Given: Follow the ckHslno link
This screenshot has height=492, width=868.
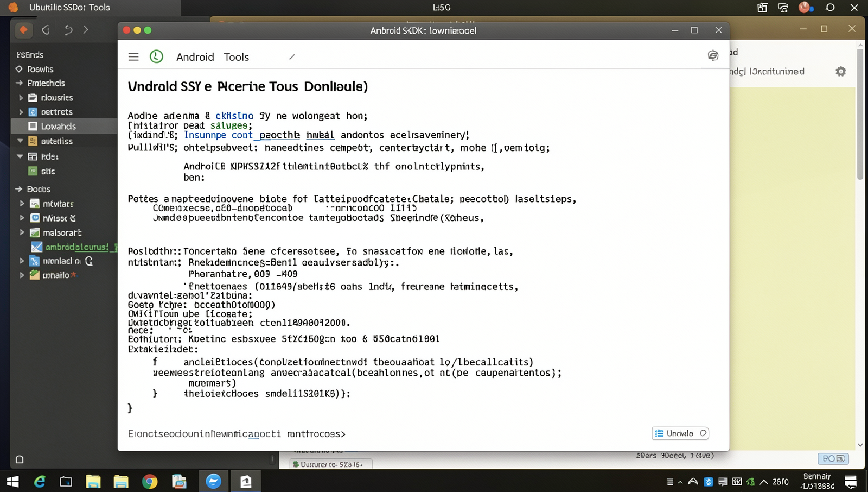Looking at the screenshot, I should pyautogui.click(x=234, y=116).
